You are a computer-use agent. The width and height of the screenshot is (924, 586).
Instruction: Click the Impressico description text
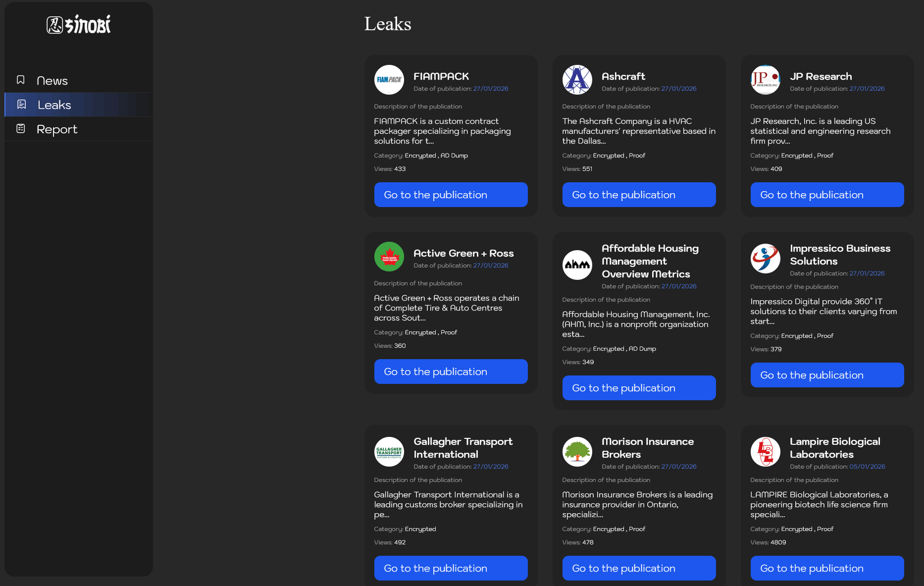coord(823,311)
